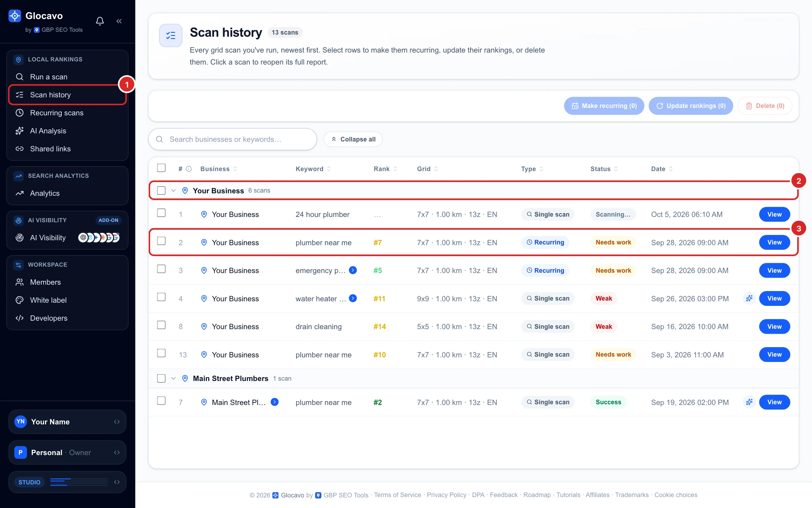The image size is (812, 508).
Task: View the drain cleaning scan report
Action: click(774, 326)
